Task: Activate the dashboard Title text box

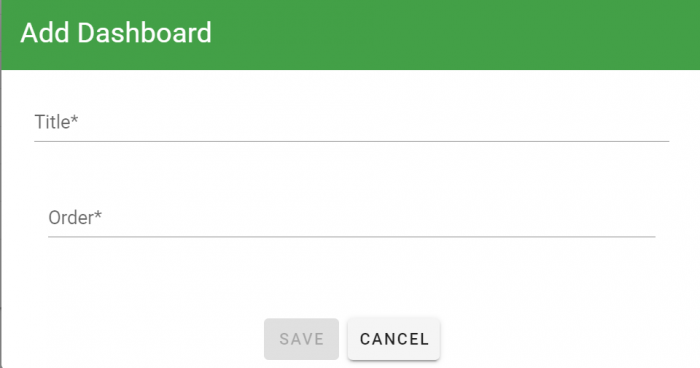Action: click(351, 123)
